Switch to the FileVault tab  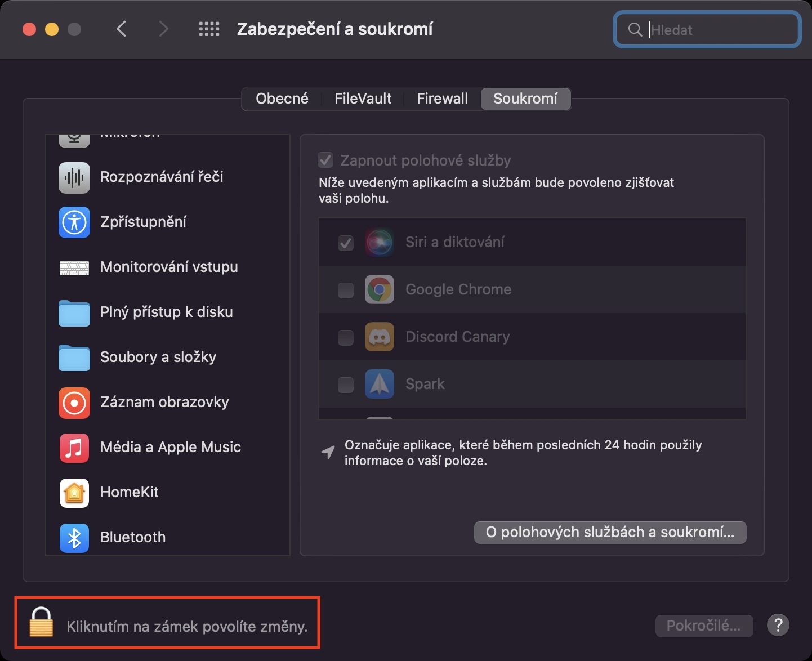coord(363,99)
